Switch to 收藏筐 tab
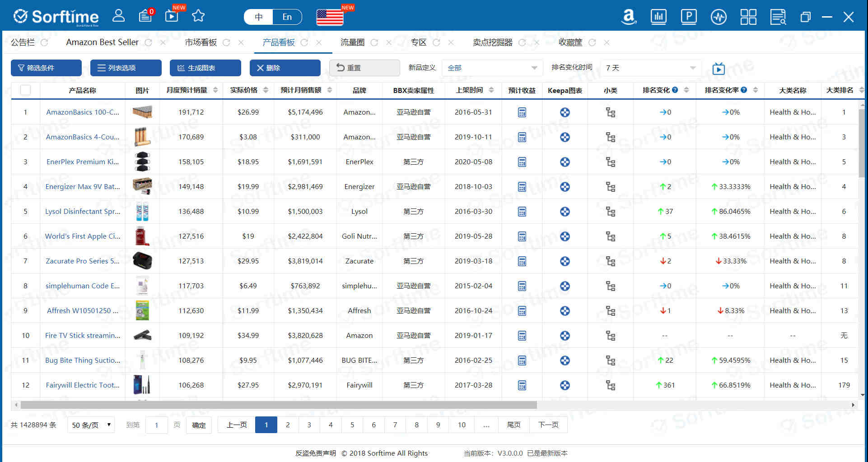This screenshot has height=462, width=868. point(570,42)
